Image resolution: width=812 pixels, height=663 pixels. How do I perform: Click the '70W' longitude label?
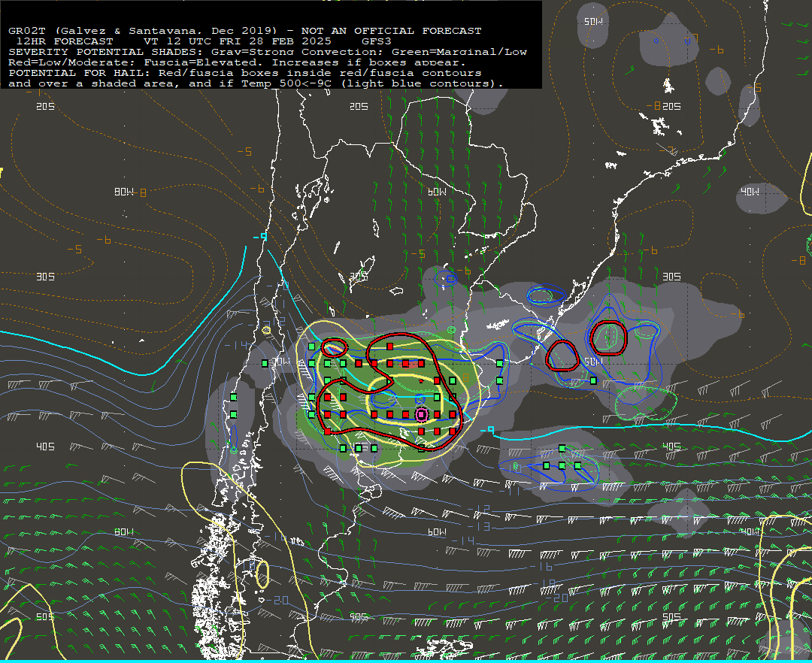point(282,362)
